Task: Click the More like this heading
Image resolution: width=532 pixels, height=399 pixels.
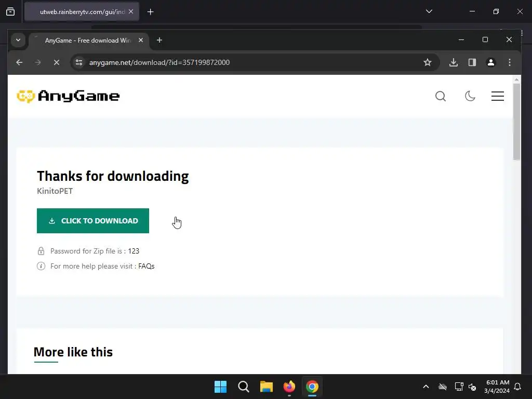Action: [73, 352]
